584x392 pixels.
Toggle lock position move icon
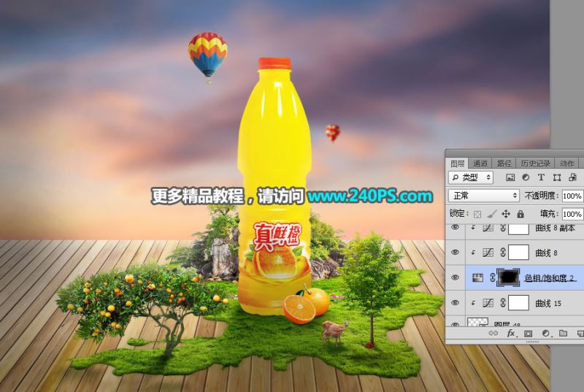click(x=506, y=214)
